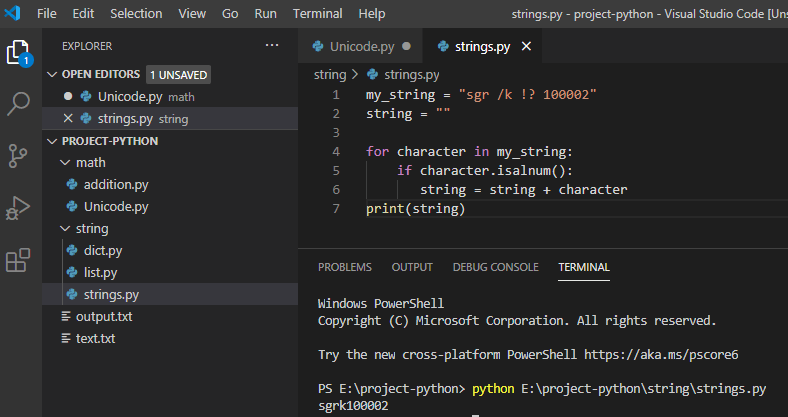Click the EXPLORER panel title

[x=87, y=46]
